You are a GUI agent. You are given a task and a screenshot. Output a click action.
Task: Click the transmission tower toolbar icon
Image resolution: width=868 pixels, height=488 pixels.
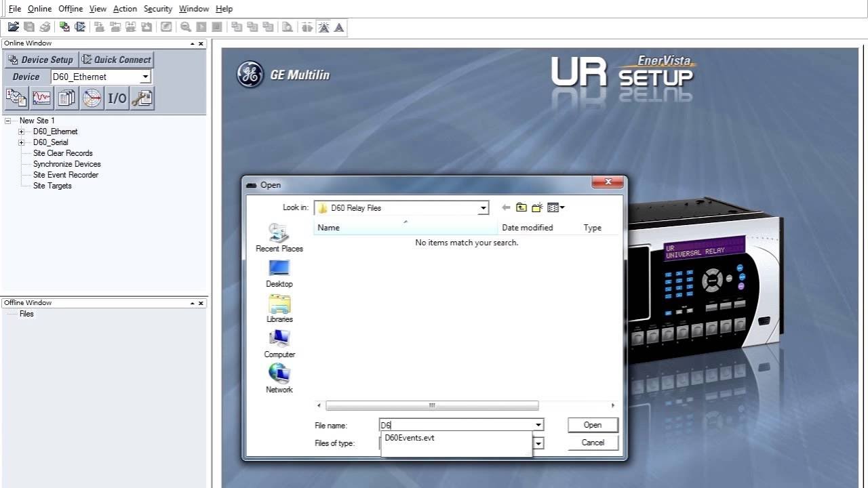coord(323,27)
